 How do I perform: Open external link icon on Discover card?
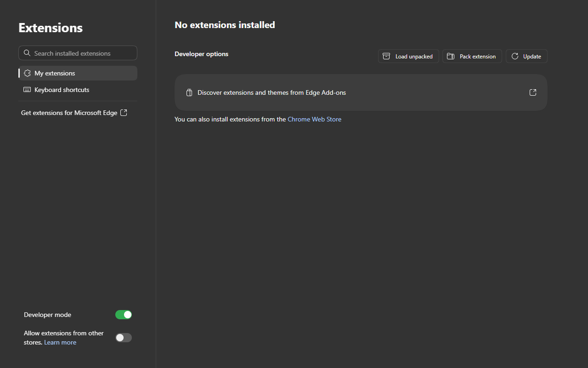click(x=533, y=92)
